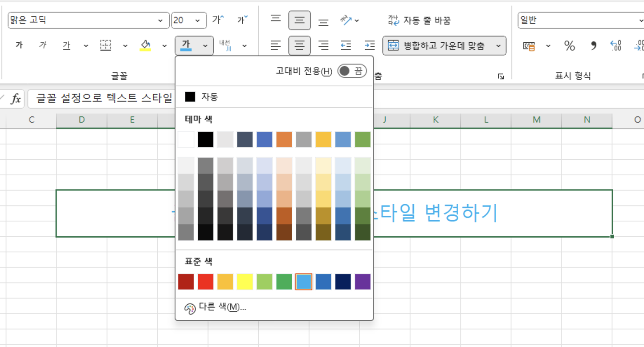The height and width of the screenshot is (347, 644).
Task: Select column header K
Action: [x=436, y=120]
